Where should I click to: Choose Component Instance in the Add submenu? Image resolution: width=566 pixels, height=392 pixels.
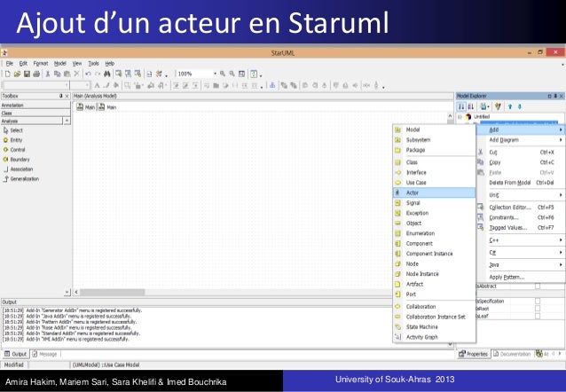[434, 254]
